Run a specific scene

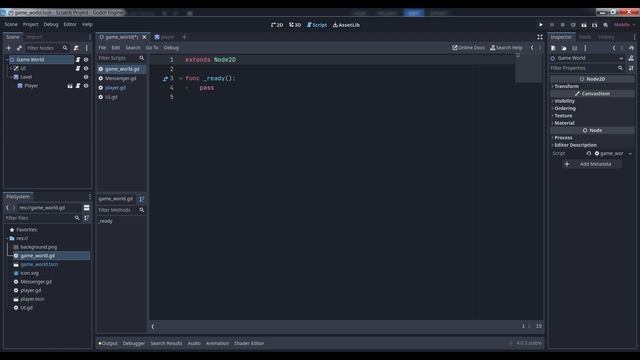[x=595, y=25]
